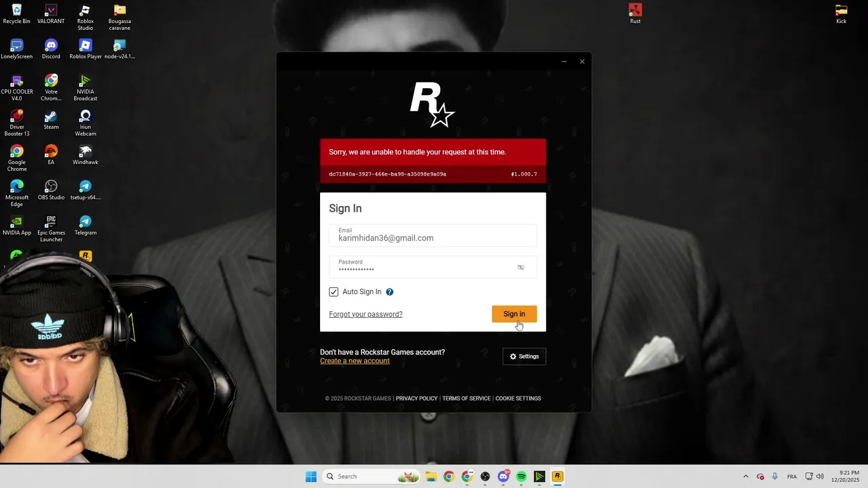Screen dimensions: 868x488
Task: Click the #1.000.7 error version text
Action: pos(524,174)
